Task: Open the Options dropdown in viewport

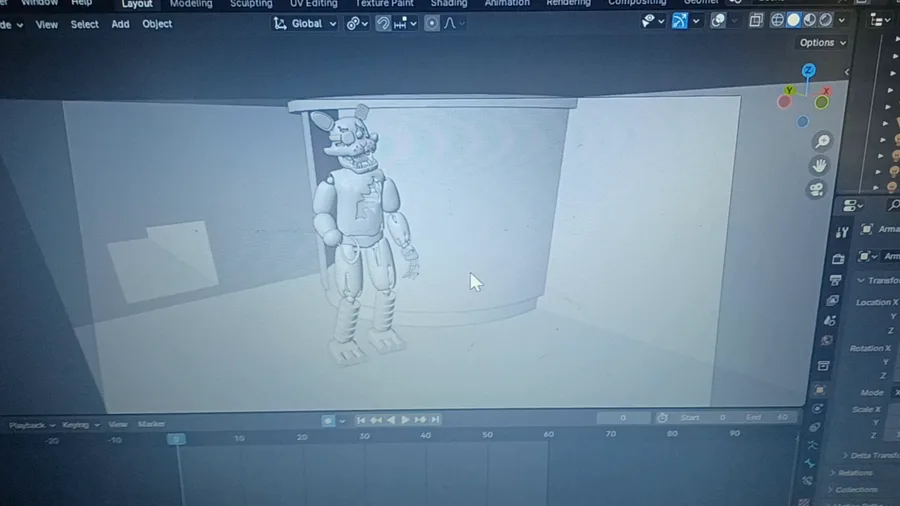Action: [823, 42]
